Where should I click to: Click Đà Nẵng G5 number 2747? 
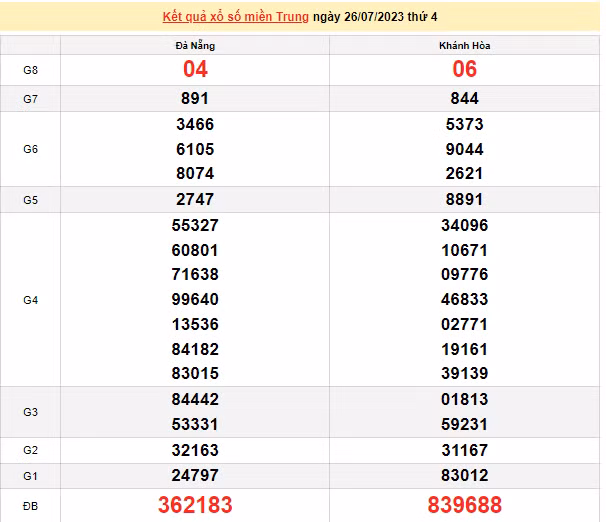click(195, 200)
